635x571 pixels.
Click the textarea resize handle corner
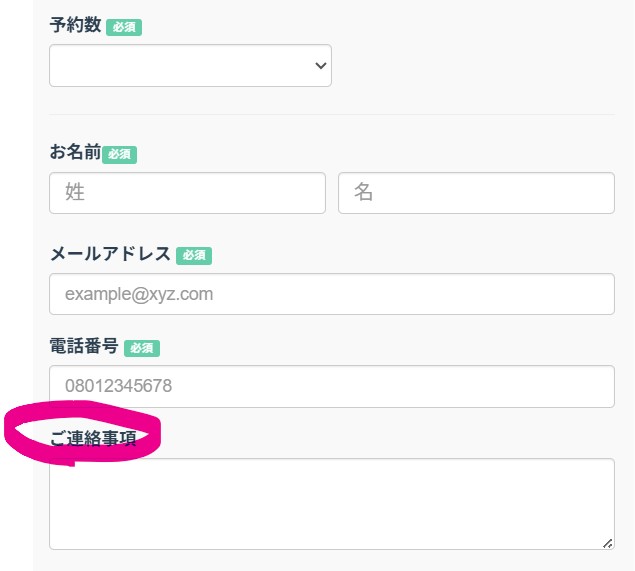(607, 543)
